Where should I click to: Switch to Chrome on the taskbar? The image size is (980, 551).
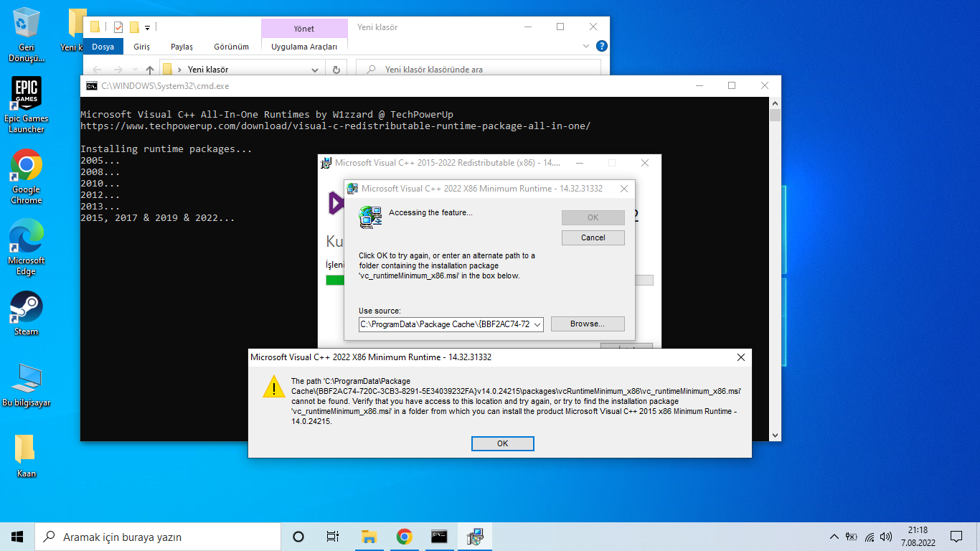pos(404,537)
